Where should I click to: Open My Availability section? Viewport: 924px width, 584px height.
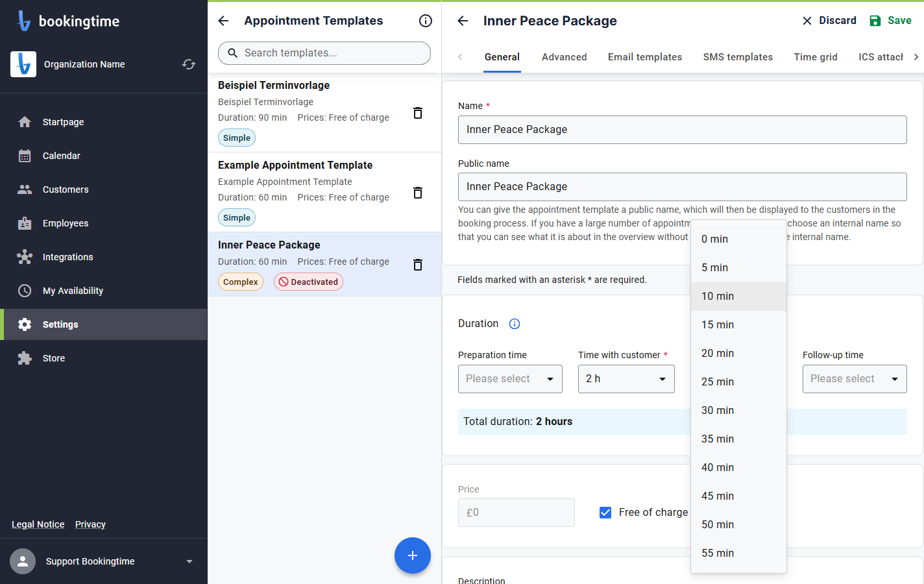click(x=104, y=291)
